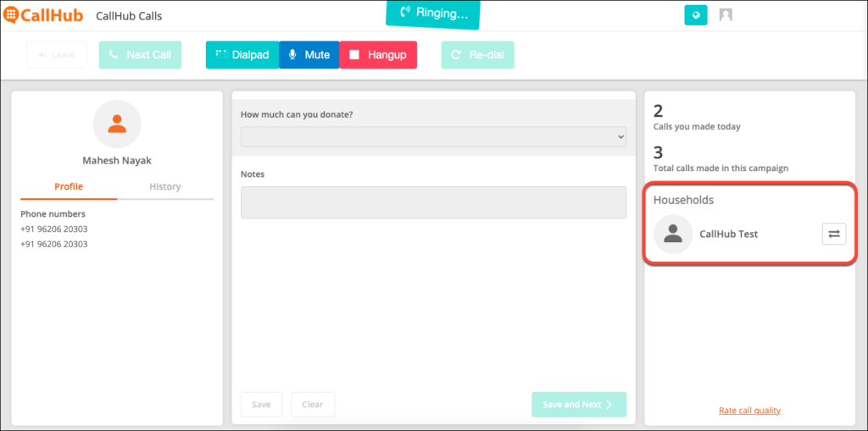Click the household swap arrows icon
The width and height of the screenshot is (868, 431).
(x=834, y=234)
